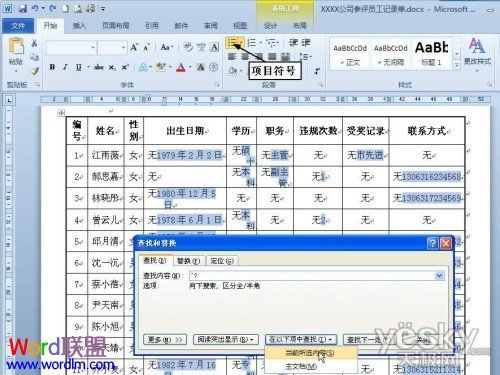This screenshot has width=500, height=375.
Task: Expand the Find what history dropdown arrow
Action: (440, 276)
